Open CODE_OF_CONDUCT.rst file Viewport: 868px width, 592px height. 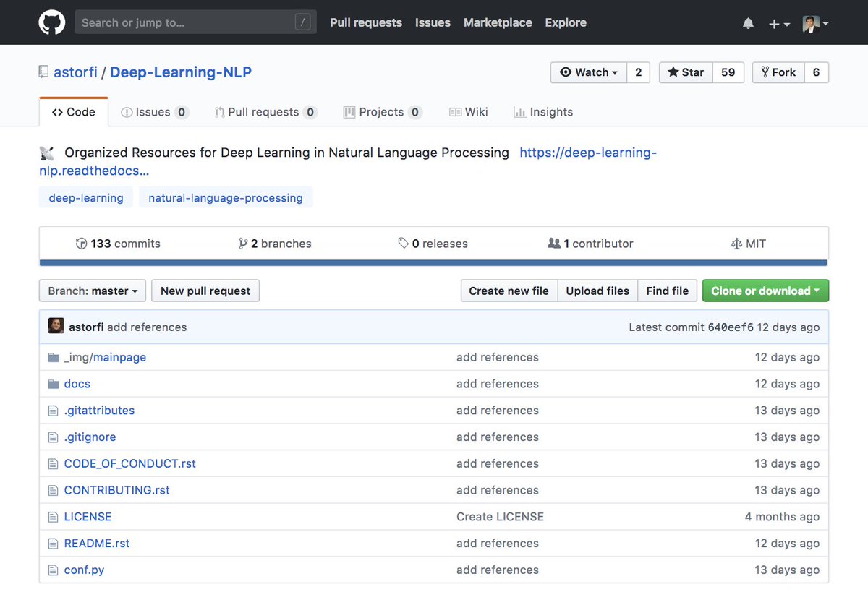[130, 463]
